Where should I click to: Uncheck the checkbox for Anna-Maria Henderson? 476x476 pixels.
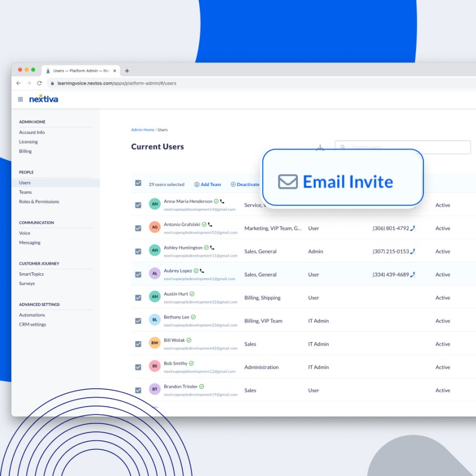(x=138, y=205)
